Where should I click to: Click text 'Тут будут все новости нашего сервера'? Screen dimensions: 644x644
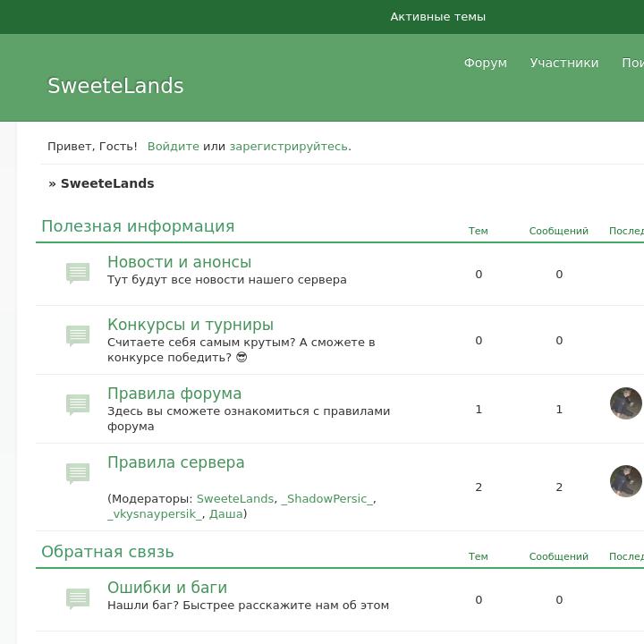[x=227, y=280]
